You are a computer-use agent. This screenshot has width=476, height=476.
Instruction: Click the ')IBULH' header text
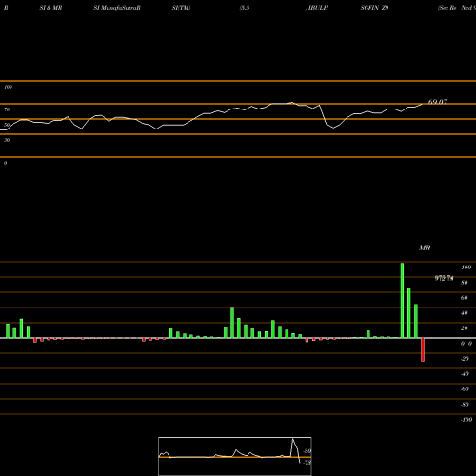click(317, 8)
